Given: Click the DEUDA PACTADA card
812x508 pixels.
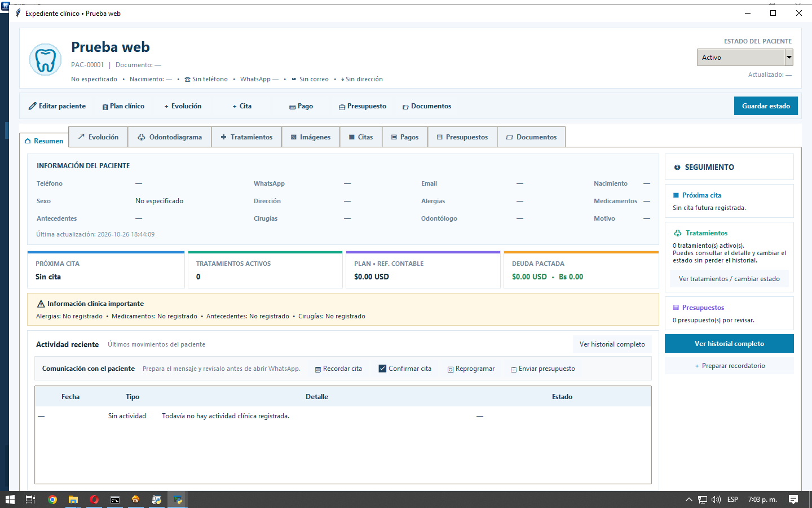Looking at the screenshot, I should pyautogui.click(x=581, y=270).
